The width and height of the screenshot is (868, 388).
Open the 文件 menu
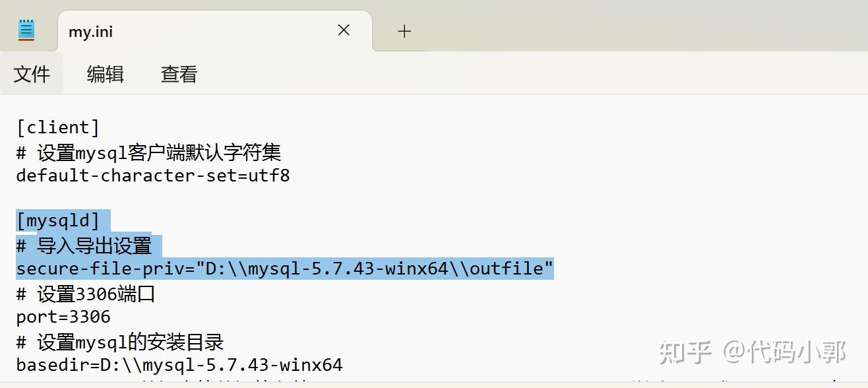(32, 74)
